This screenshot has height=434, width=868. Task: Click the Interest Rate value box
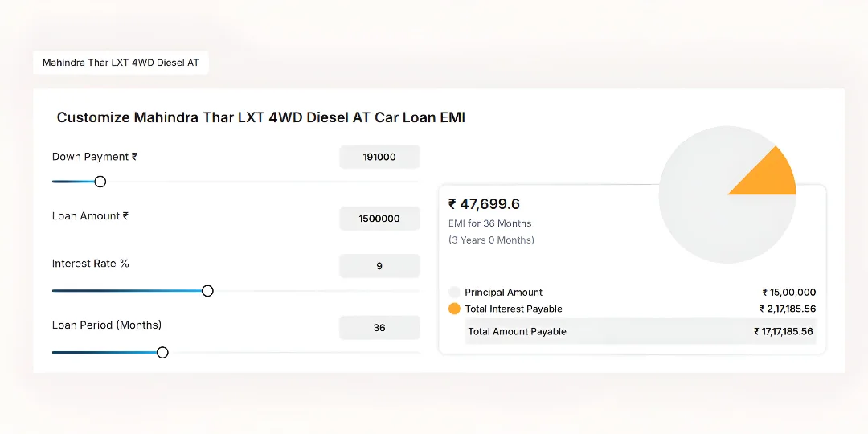379,266
